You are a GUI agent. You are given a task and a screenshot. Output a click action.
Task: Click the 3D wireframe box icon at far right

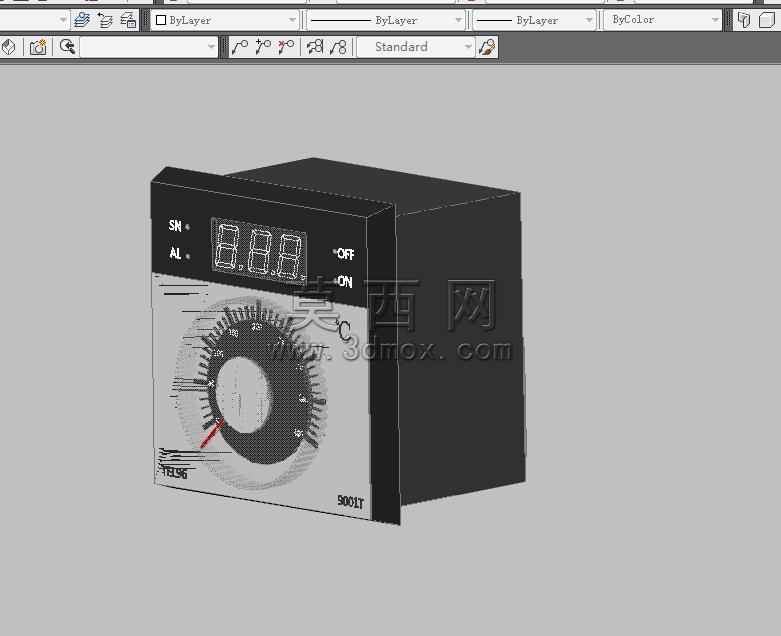pos(768,20)
